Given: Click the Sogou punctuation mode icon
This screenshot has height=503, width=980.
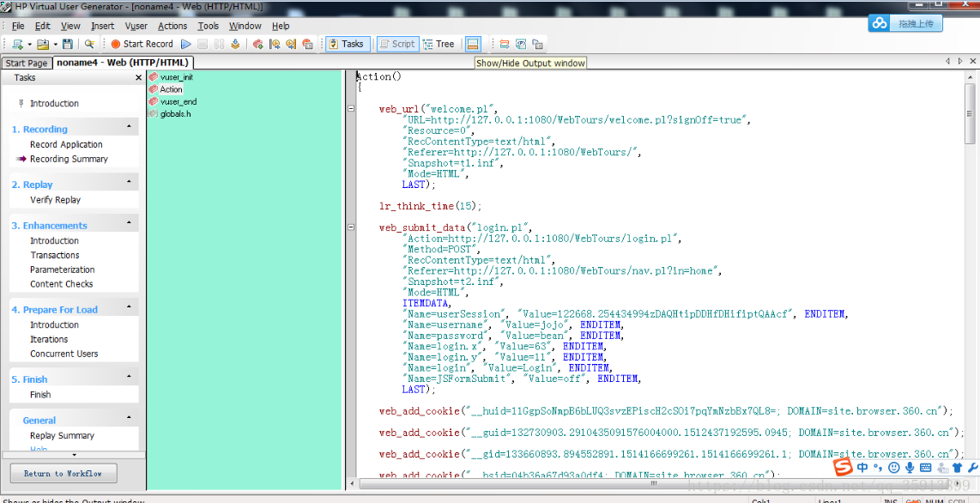Looking at the screenshot, I should point(878,468).
